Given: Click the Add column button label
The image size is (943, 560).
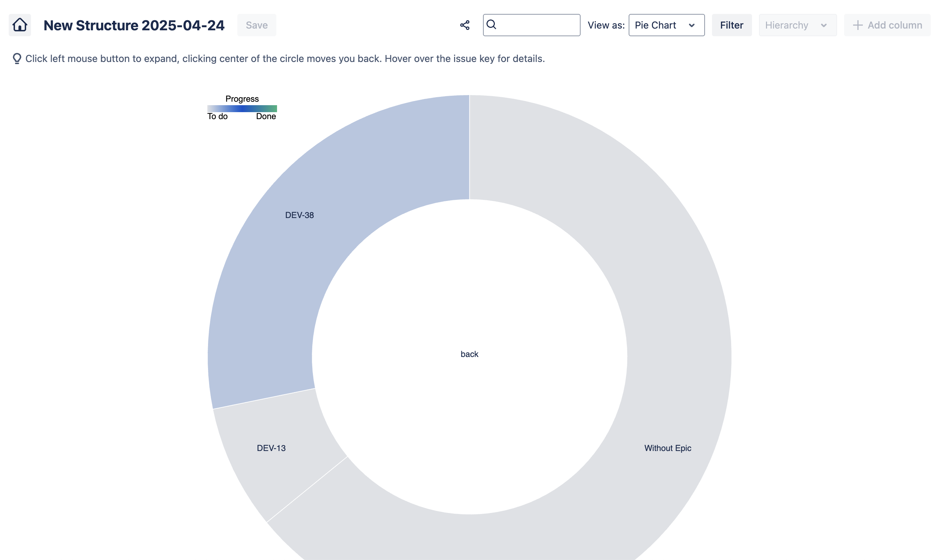Looking at the screenshot, I should tap(894, 25).
